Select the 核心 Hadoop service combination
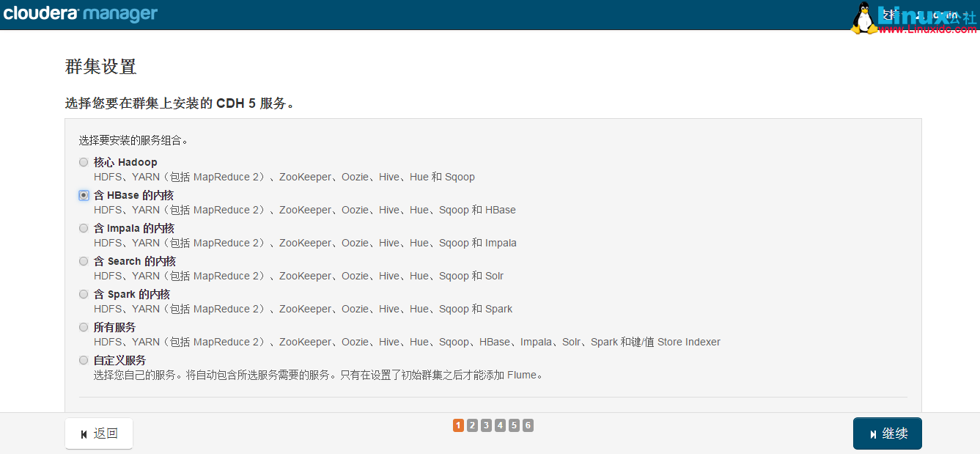980x454 pixels. click(83, 162)
